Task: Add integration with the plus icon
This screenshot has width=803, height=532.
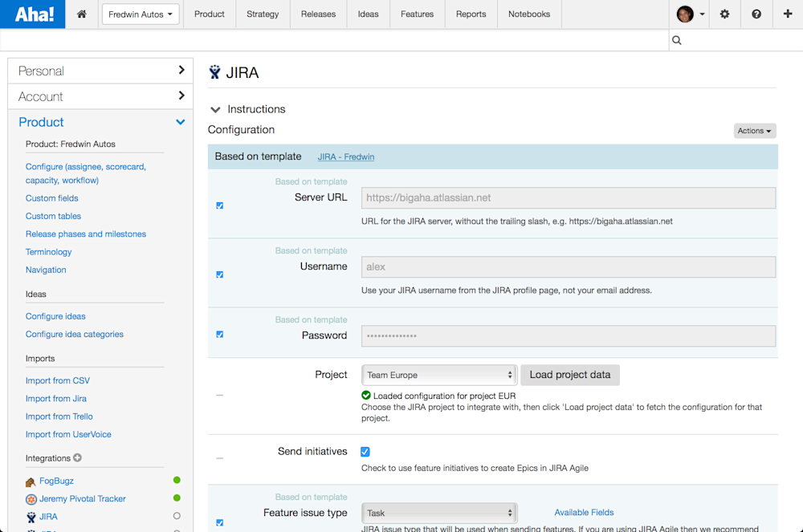Action: (x=77, y=458)
